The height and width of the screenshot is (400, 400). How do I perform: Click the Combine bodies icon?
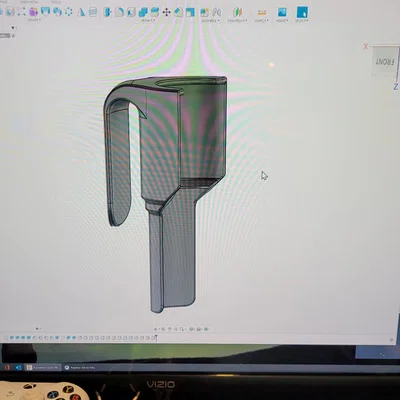(143, 12)
